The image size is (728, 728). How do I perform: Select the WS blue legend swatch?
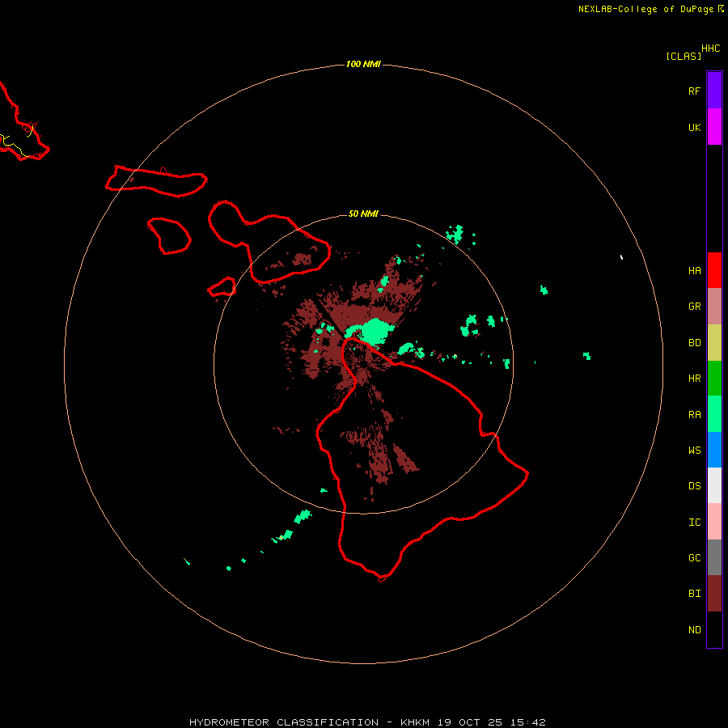714,450
